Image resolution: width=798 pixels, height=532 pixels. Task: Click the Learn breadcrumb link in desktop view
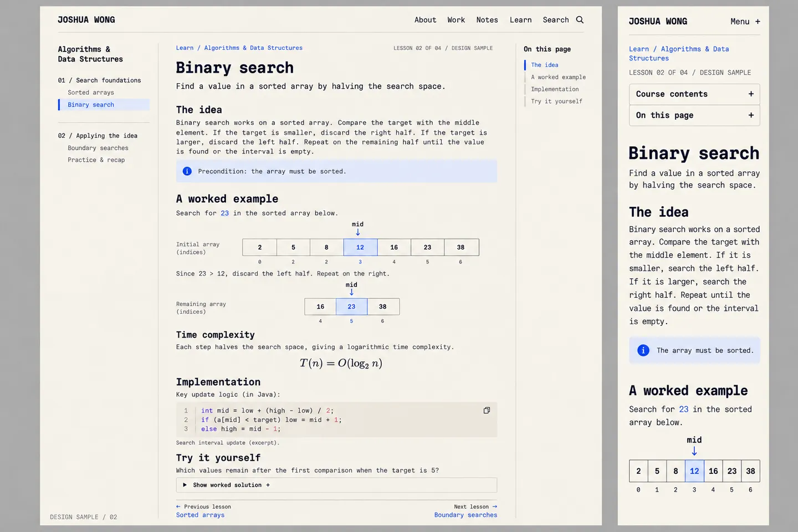[185, 48]
